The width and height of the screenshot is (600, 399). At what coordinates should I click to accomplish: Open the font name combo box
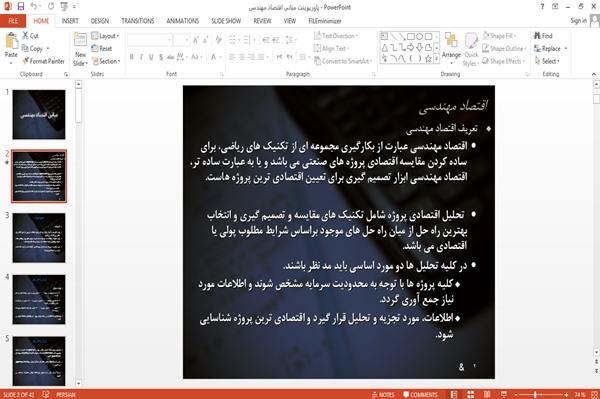[x=149, y=40]
